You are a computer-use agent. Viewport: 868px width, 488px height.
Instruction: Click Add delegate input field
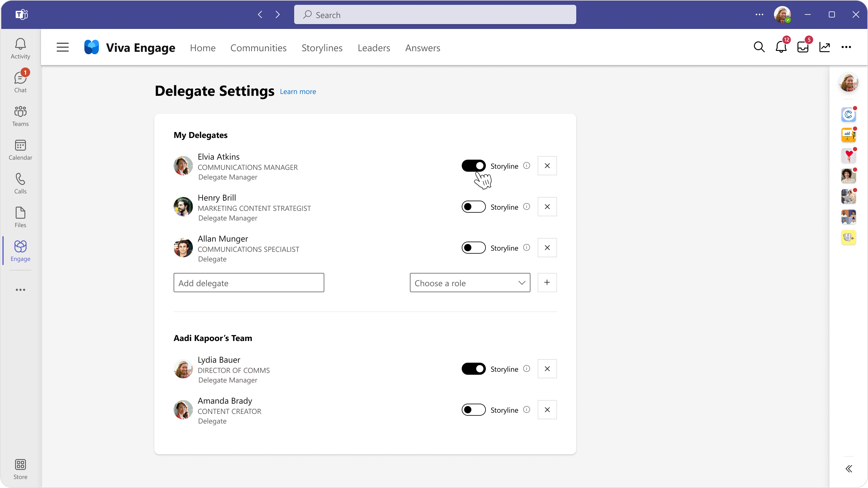(249, 283)
